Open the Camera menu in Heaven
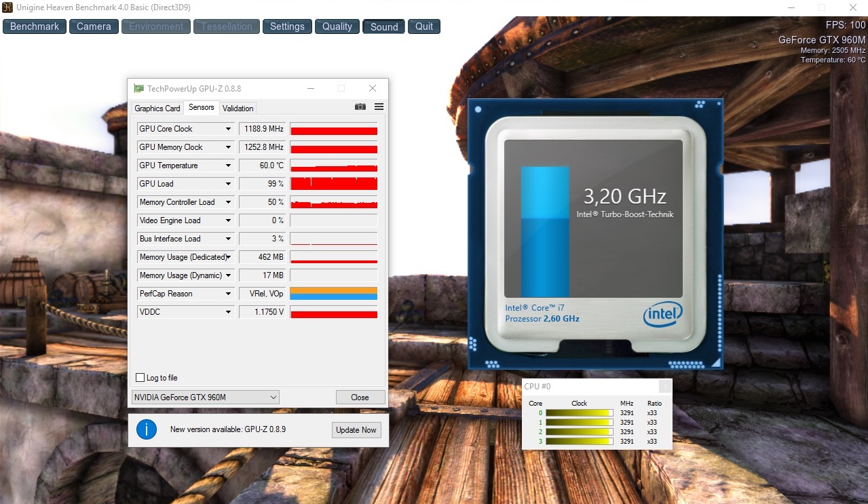Viewport: 868px width, 504px height. (94, 26)
